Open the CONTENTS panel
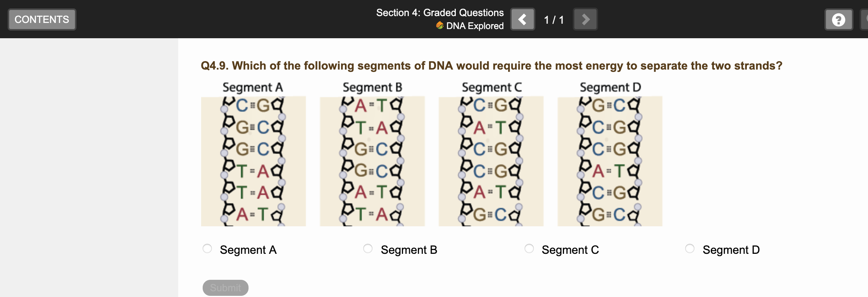The width and height of the screenshot is (868, 297). pyautogui.click(x=41, y=19)
